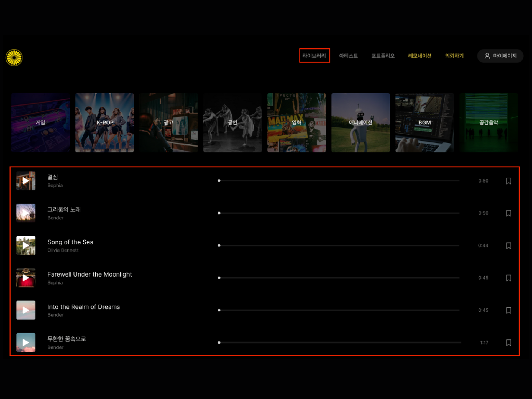Play the 그리움의 노래 track
The image size is (532, 399).
(26, 213)
